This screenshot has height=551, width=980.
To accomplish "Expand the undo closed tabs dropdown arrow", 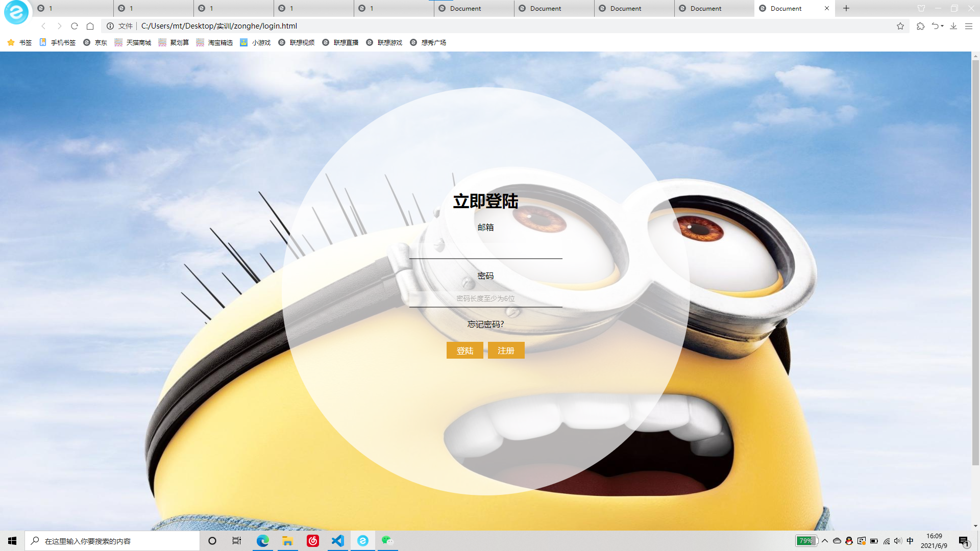I will coord(942,26).
